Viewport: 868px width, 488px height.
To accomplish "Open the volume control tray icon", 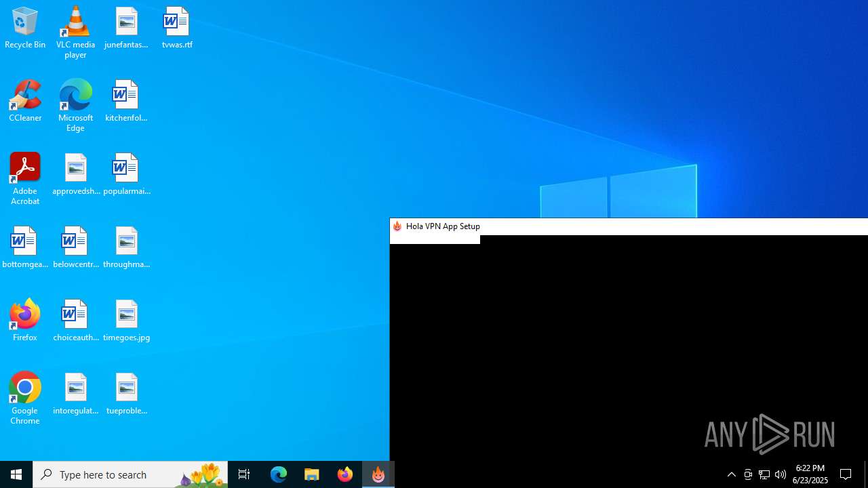I will point(781,474).
